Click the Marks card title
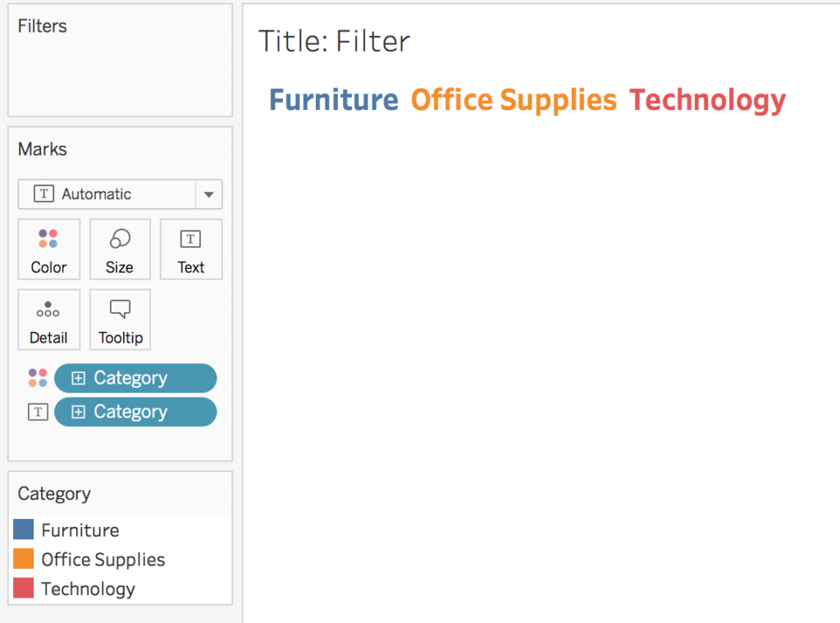 coord(42,148)
